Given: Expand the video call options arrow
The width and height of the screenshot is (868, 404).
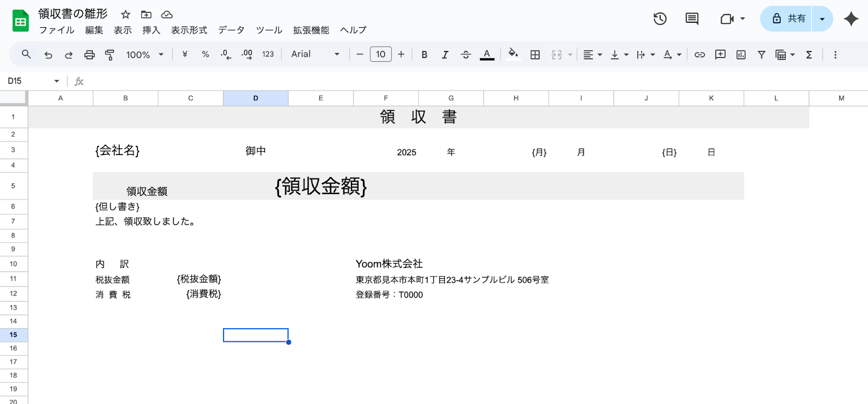Looking at the screenshot, I should [743, 19].
